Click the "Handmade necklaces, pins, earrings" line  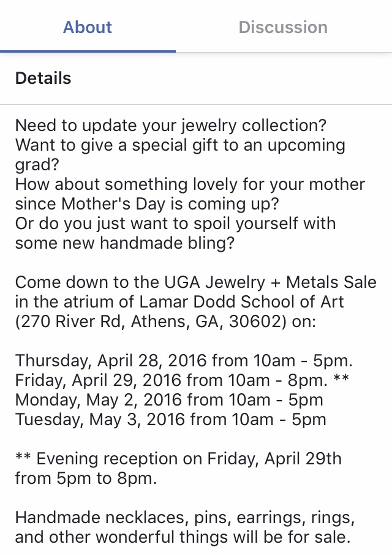pos(185,518)
